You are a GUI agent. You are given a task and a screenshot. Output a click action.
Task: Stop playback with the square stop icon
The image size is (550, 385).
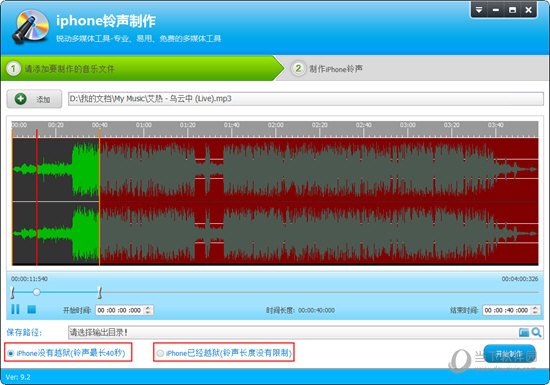pos(32,309)
